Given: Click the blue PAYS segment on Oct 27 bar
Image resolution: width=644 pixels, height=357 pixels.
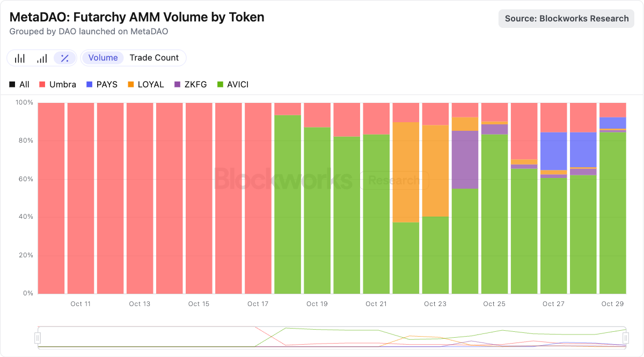Looking at the screenshot, I should [x=553, y=151].
